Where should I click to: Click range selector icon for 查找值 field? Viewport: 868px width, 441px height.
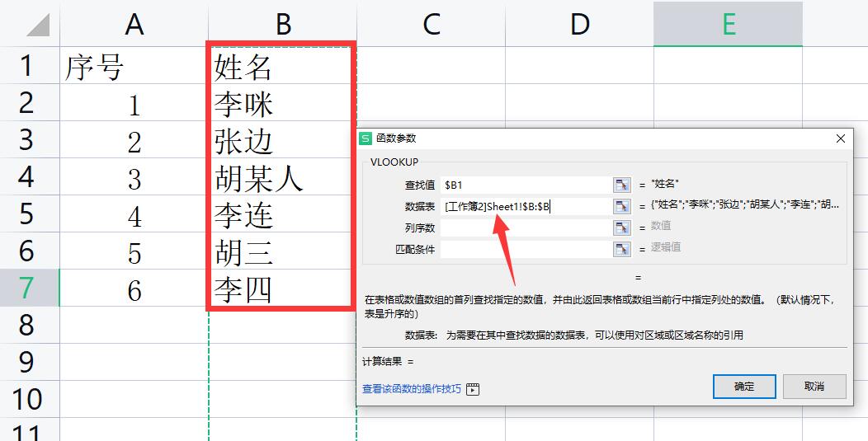point(621,185)
